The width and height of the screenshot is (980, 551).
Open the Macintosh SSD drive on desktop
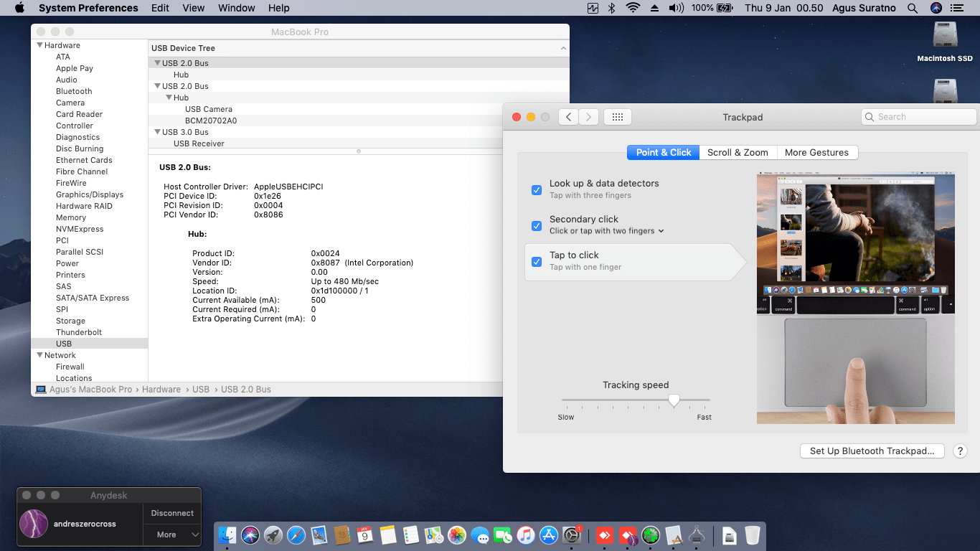tap(945, 36)
